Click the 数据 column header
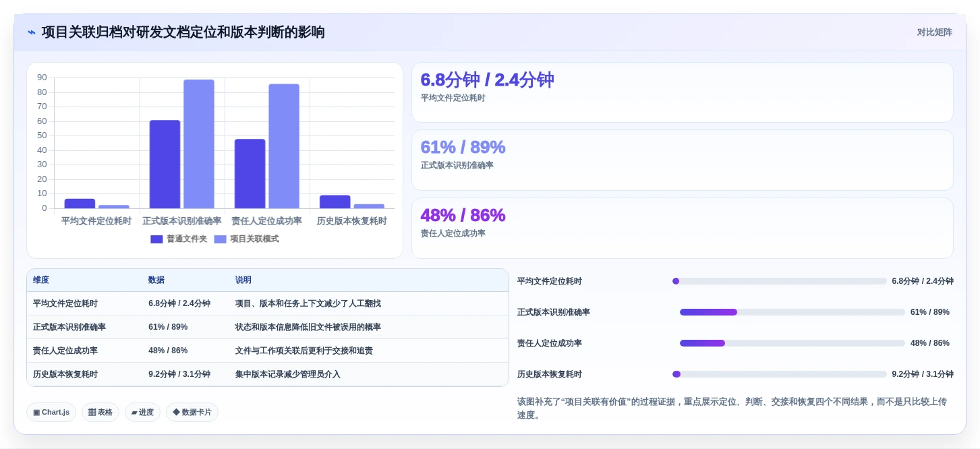This screenshot has width=980, height=449. pyautogui.click(x=156, y=280)
